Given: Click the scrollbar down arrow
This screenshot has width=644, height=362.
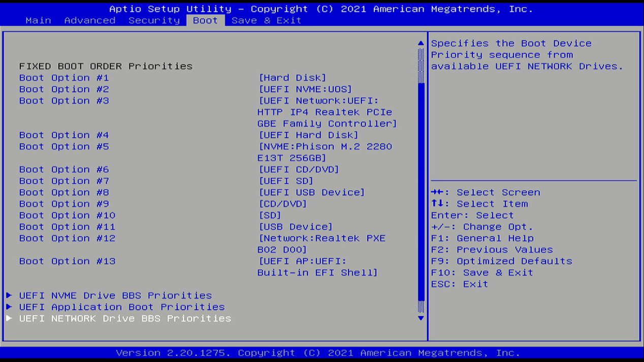Looking at the screenshot, I should [x=421, y=318].
